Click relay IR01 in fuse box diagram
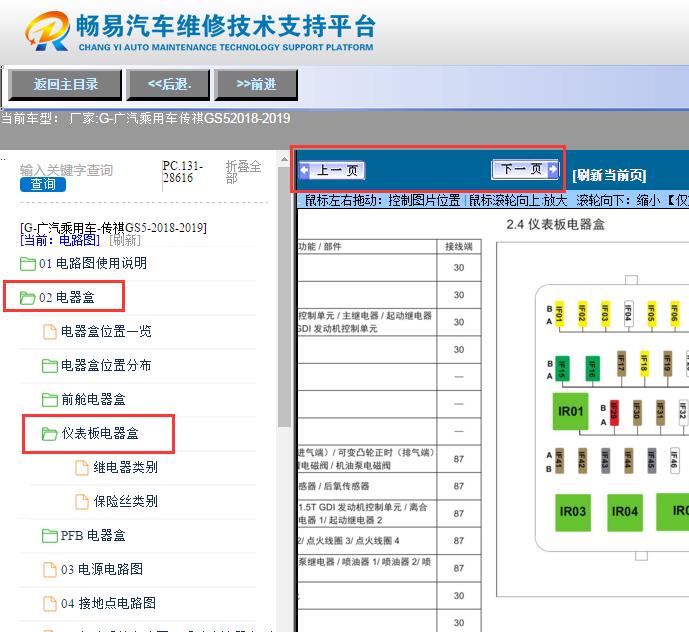The image size is (689, 632). [570, 411]
